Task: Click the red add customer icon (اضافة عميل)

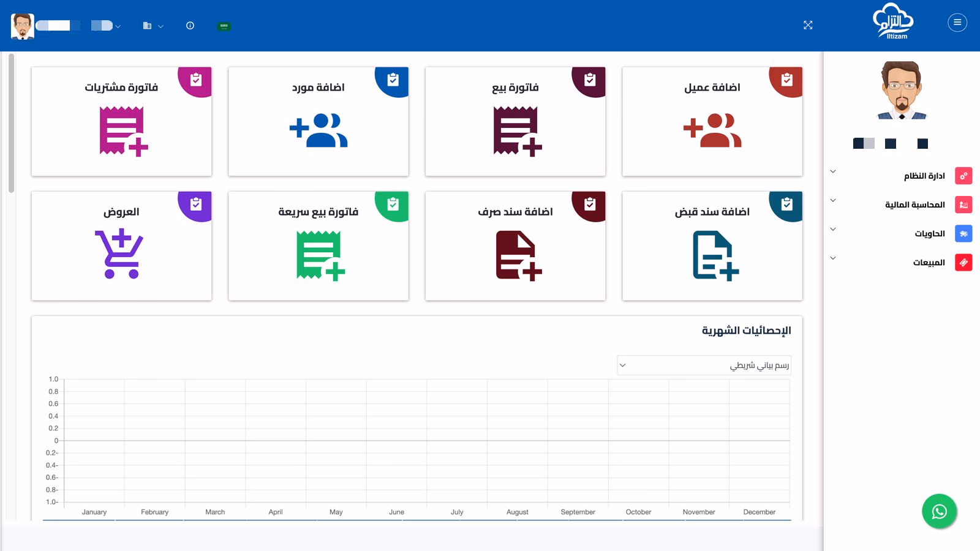Action: (712, 130)
